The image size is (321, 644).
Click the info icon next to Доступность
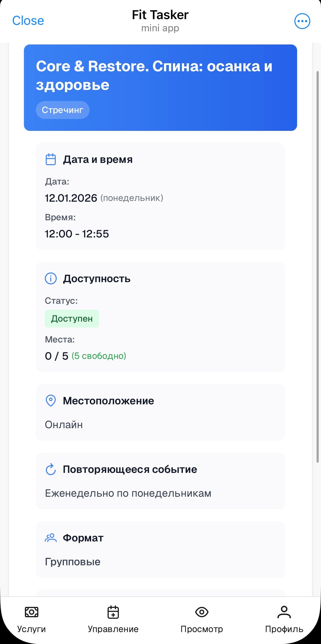pos(50,278)
